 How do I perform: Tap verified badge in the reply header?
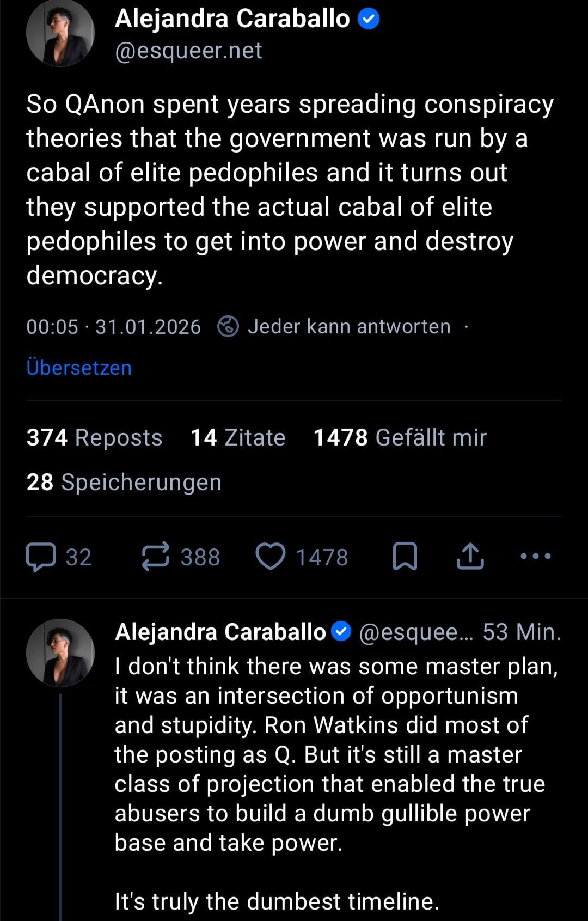click(x=341, y=632)
